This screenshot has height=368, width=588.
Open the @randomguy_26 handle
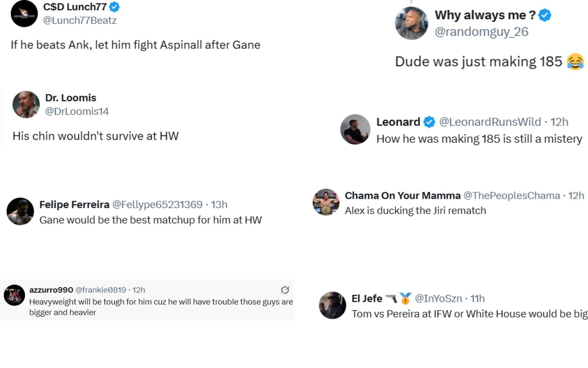pyautogui.click(x=481, y=32)
